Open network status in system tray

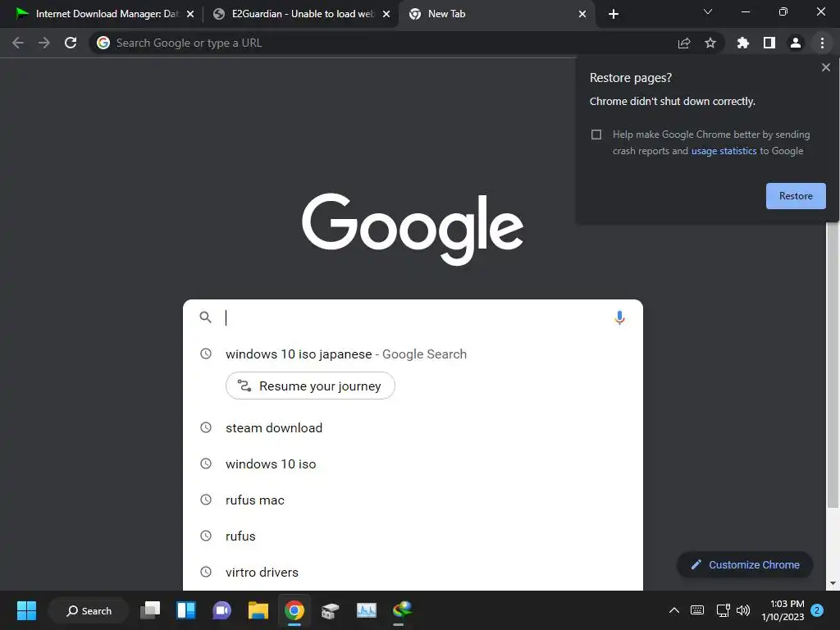(x=724, y=610)
